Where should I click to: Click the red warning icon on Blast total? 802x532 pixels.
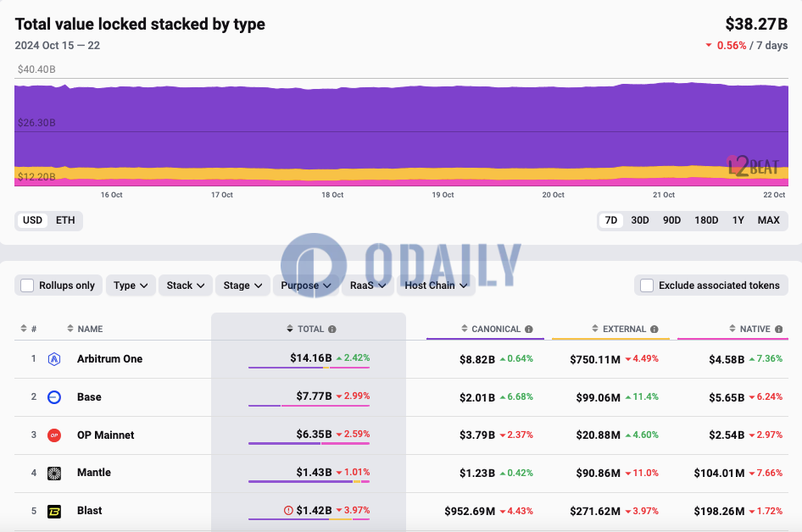click(288, 510)
